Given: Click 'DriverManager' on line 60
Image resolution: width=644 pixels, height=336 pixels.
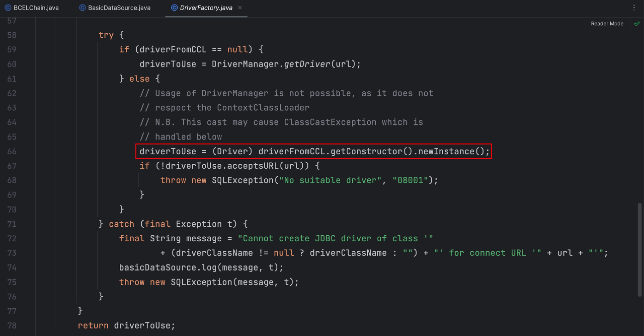Looking at the screenshot, I should point(245,64).
